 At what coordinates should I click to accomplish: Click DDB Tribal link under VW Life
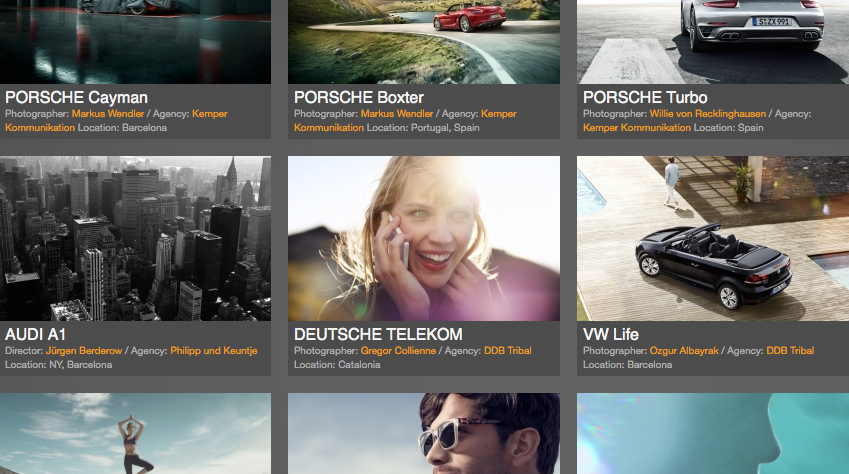(x=790, y=351)
